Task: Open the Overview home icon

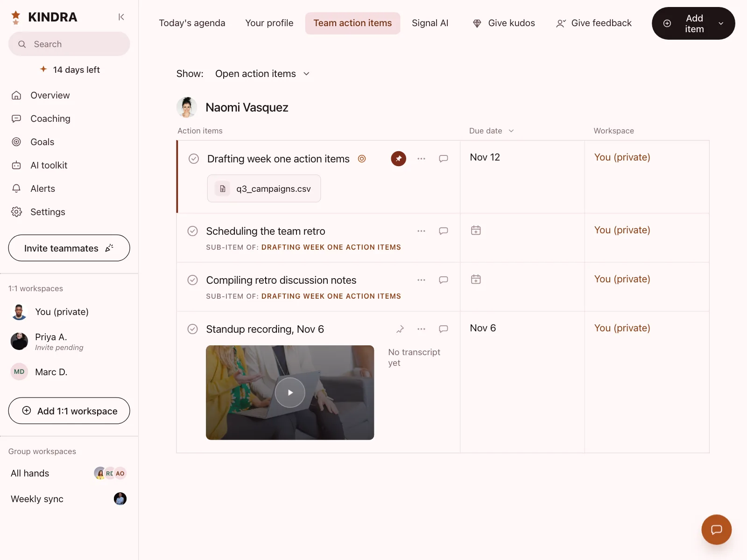Action: click(x=16, y=95)
